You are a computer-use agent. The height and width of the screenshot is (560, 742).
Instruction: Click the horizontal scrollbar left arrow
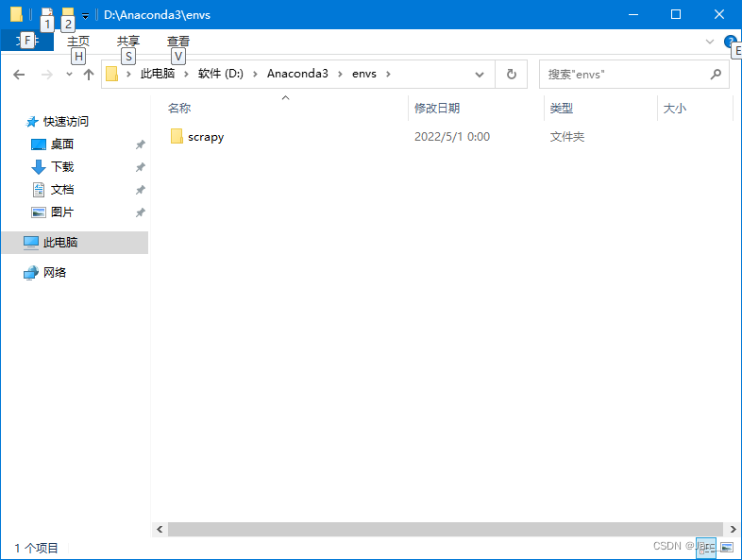tap(160, 529)
